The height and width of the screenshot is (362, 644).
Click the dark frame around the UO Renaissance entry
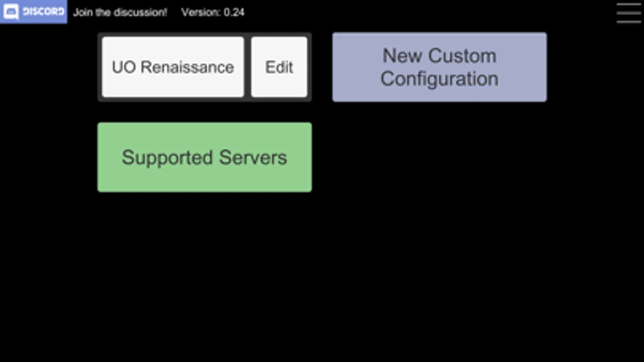tap(247, 67)
